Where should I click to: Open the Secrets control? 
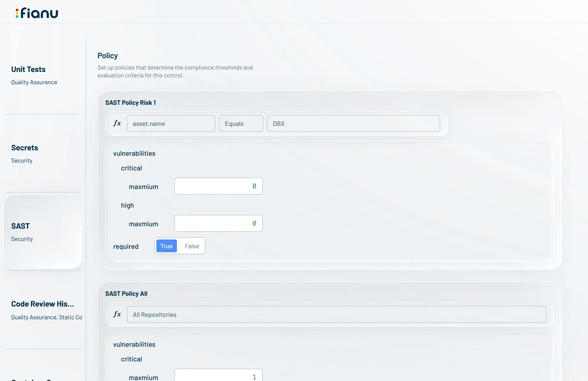(43, 153)
